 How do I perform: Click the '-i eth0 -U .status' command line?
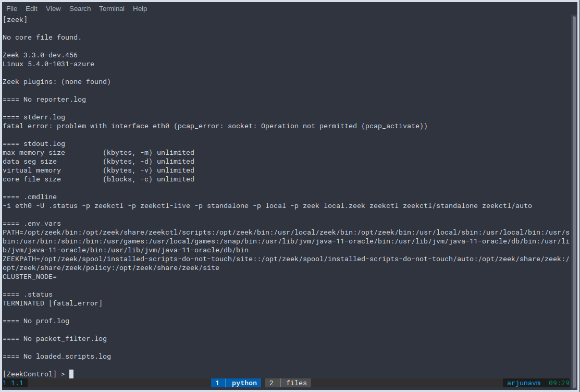coord(267,206)
